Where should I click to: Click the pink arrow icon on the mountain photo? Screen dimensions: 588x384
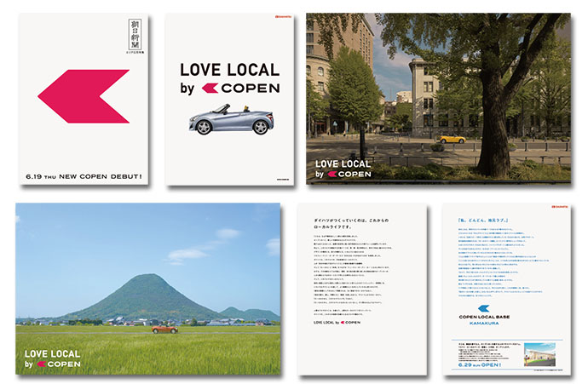point(42,364)
